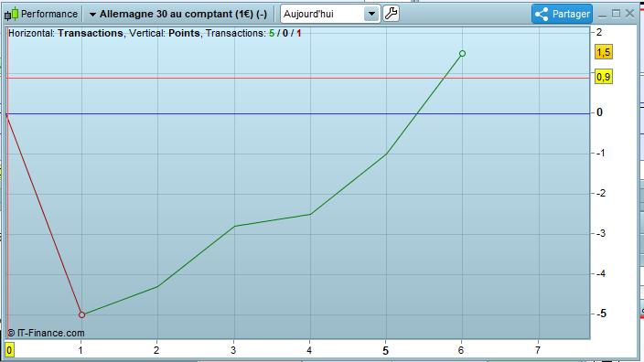Click the Allemagne 30 au comptant title
644x362 pixels.
pyautogui.click(x=183, y=14)
